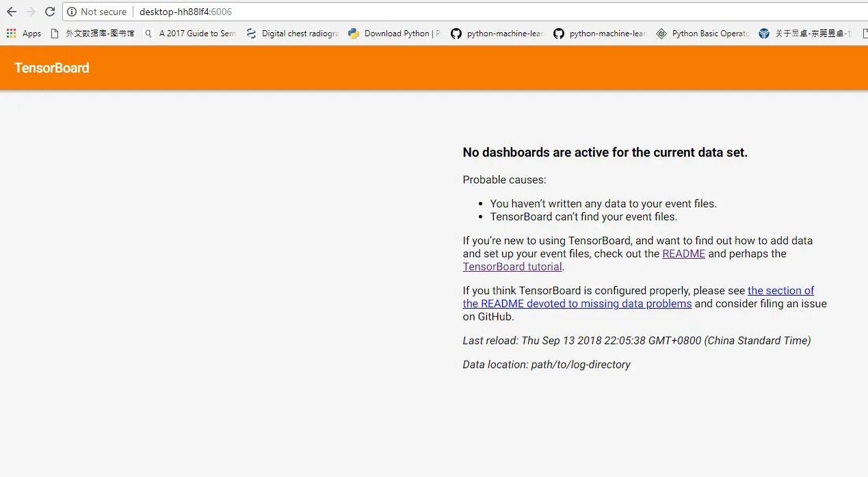Screen dimensions: 868x477
Task: Click 'You haven't written any data' bullet
Action: tap(603, 203)
